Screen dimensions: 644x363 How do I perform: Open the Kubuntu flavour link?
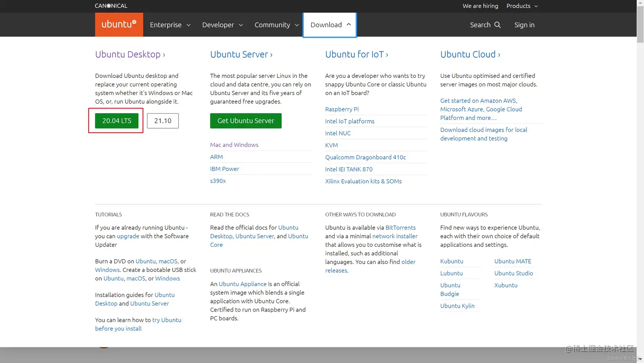(451, 261)
